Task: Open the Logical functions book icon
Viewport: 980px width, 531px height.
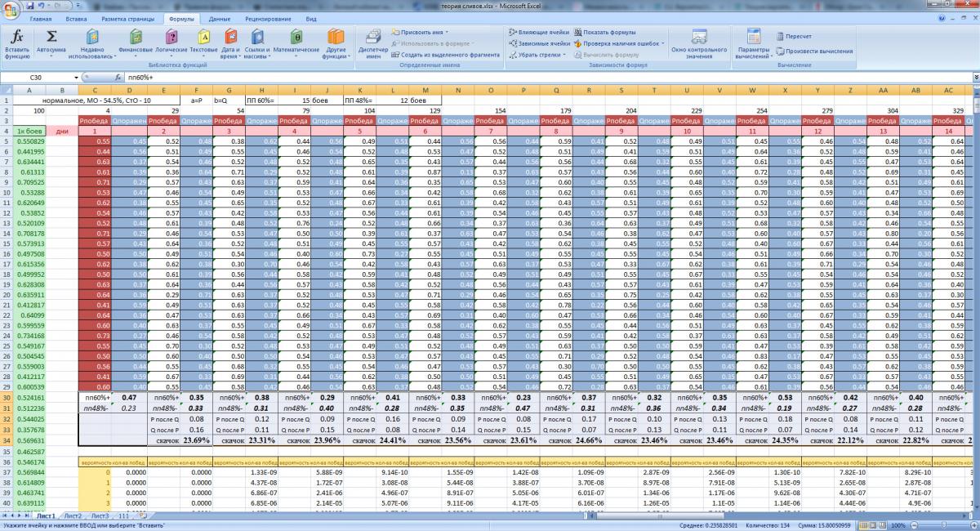Action: (x=170, y=42)
